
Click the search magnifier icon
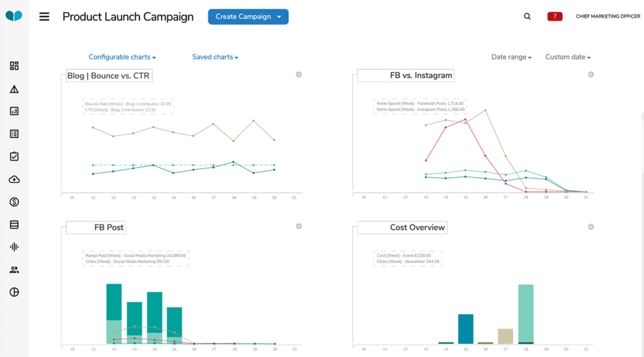527,16
